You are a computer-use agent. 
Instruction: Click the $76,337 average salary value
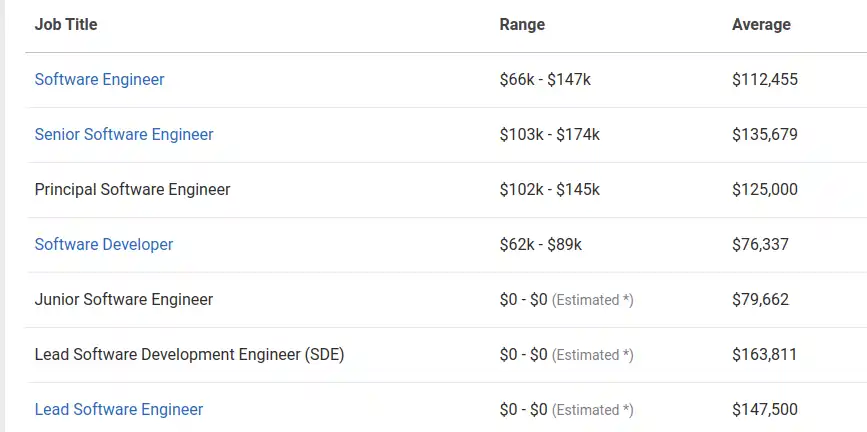761,244
